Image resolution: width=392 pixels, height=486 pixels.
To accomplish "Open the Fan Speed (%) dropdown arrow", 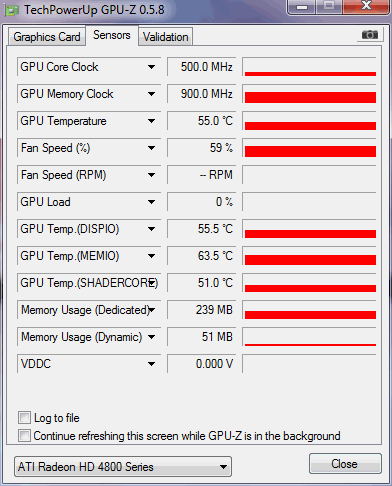I will tap(151, 148).
